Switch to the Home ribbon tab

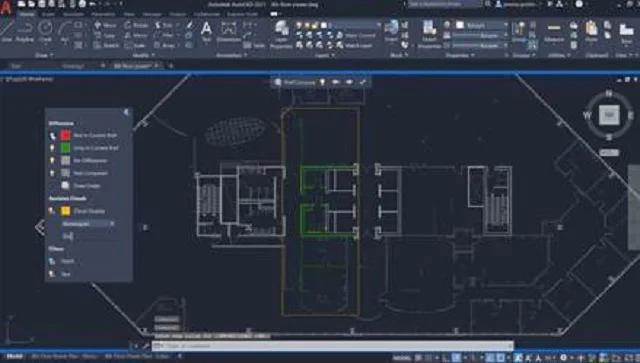27,14
